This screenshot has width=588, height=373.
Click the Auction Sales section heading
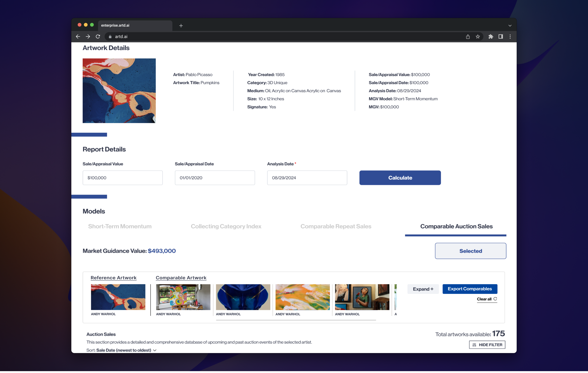(x=101, y=334)
